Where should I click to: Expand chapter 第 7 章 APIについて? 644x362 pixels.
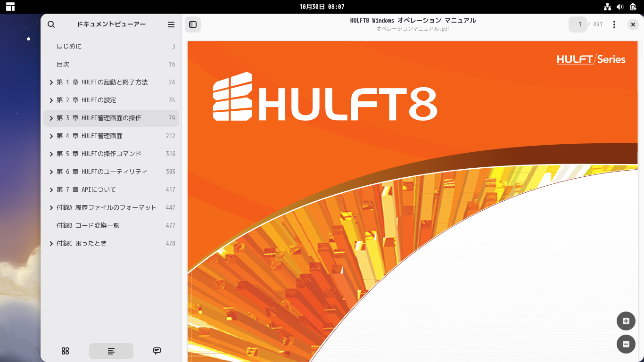pos(51,190)
